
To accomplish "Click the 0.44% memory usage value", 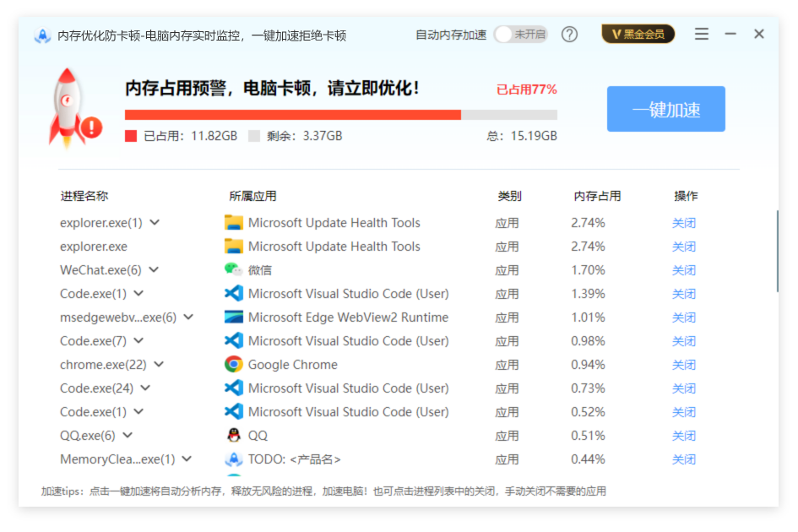I will (x=588, y=459).
